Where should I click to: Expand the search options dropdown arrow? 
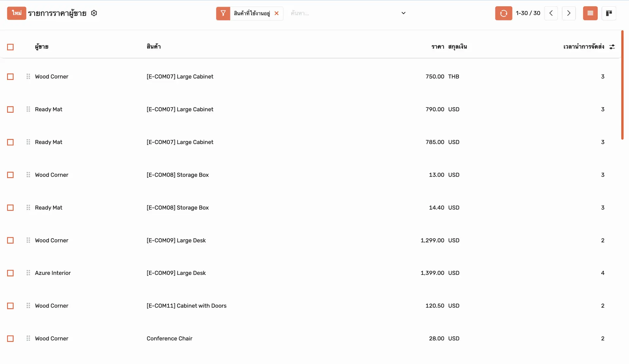click(404, 13)
